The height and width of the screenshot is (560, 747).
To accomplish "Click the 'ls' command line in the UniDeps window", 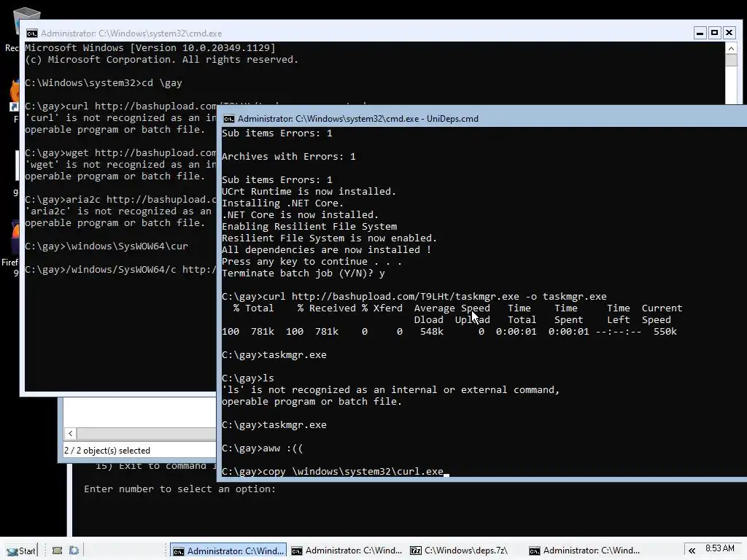I will click(x=248, y=378).
